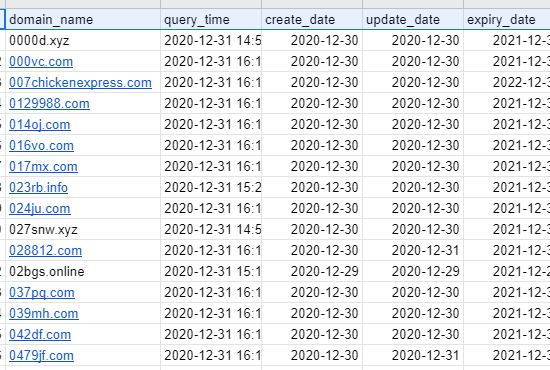Select the expiry_date header cell
Screen dimensions: 550x370
click(x=507, y=19)
